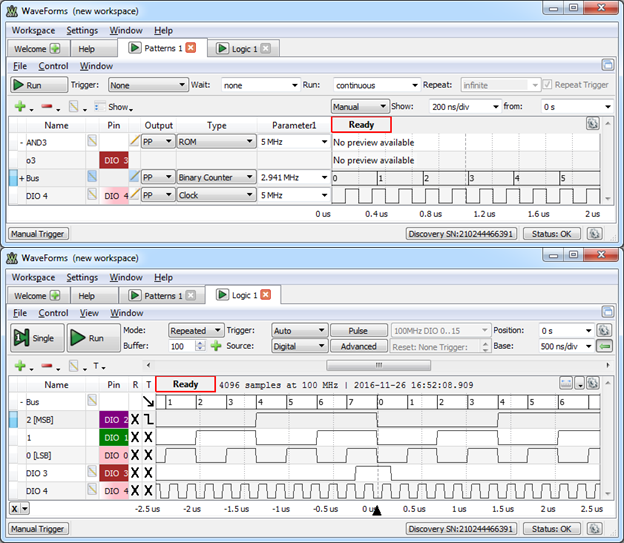Toggle the falling edge trigger on 2 [MSB]

click(x=148, y=419)
